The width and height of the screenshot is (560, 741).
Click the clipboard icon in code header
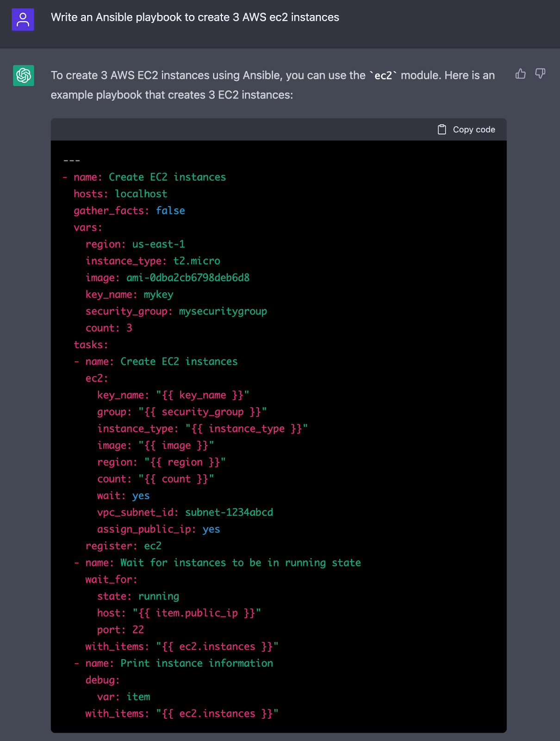[x=442, y=130]
